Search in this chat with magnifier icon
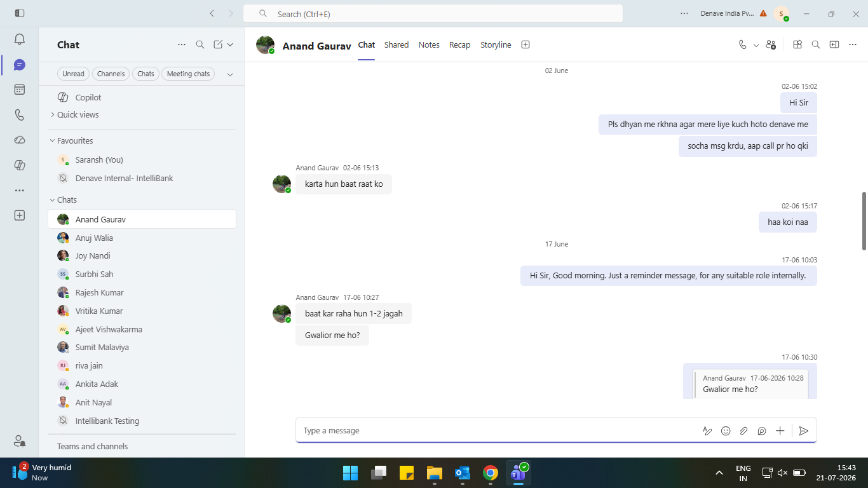This screenshot has width=868, height=488. [816, 44]
